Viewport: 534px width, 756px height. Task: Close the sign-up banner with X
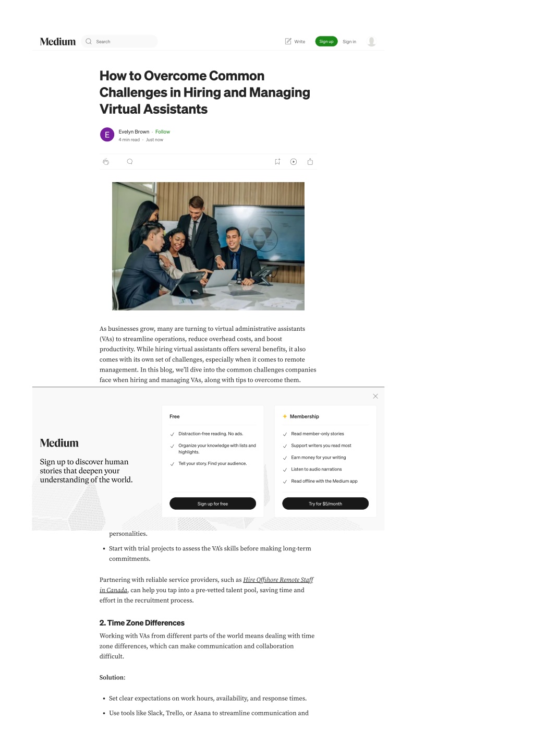click(x=375, y=397)
